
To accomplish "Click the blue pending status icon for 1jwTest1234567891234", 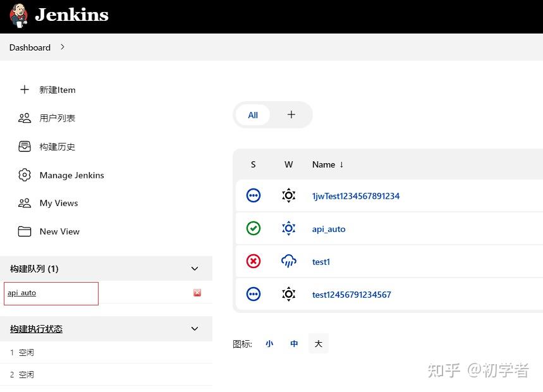I will 253,195.
